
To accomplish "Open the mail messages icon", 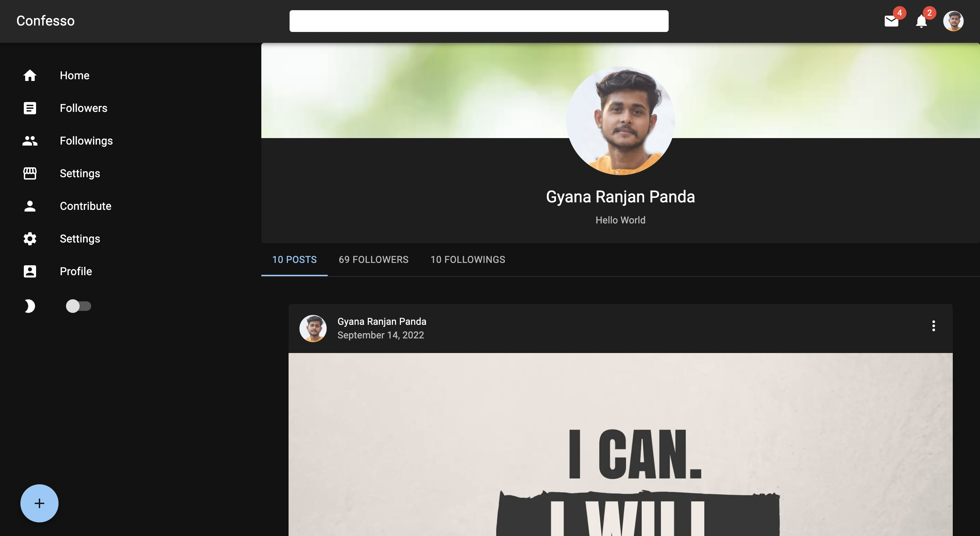I will pyautogui.click(x=891, y=21).
